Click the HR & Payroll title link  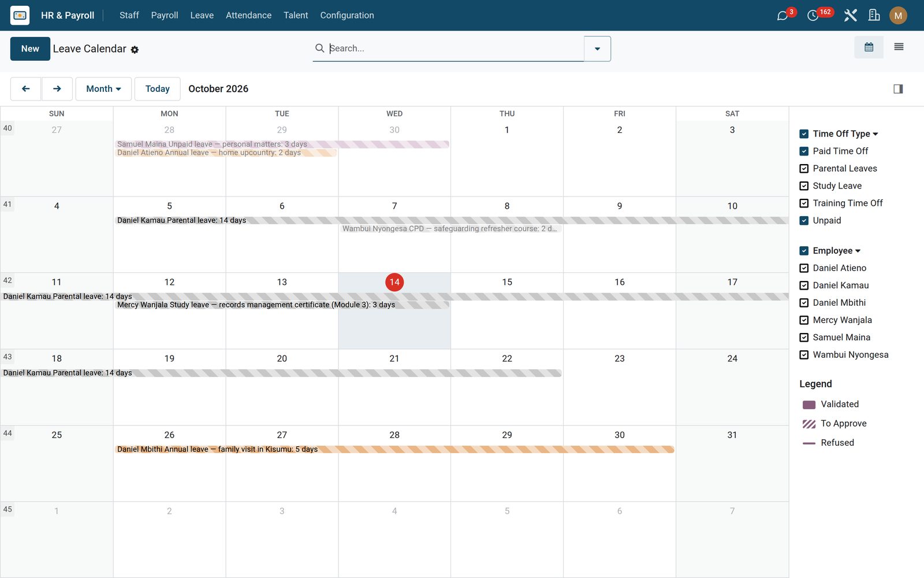click(68, 15)
